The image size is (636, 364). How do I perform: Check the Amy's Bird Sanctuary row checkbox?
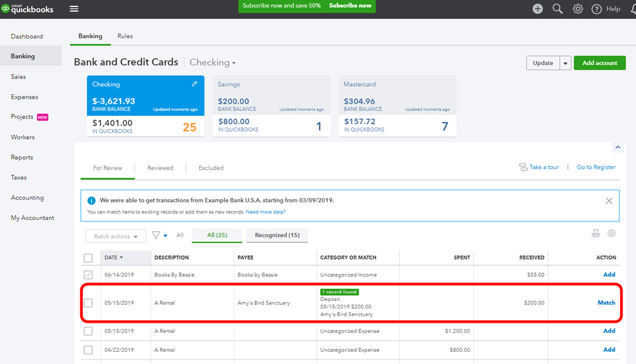click(88, 303)
